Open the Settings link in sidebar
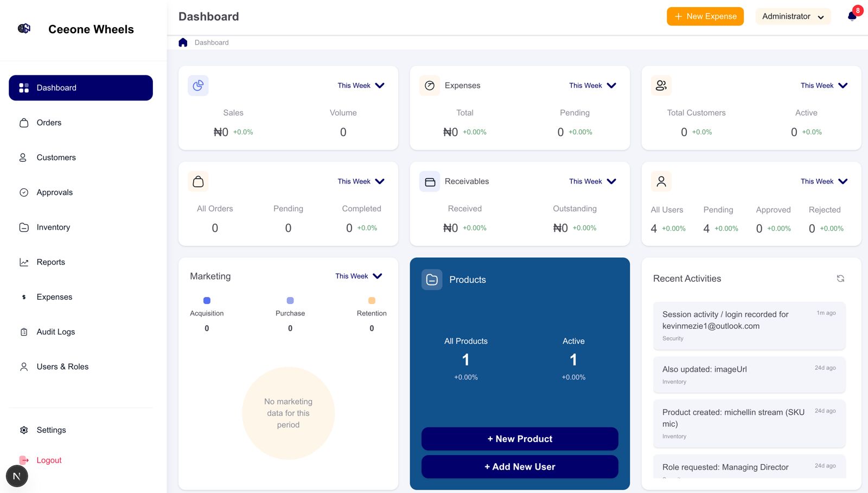Image resolution: width=868 pixels, height=493 pixels. (x=51, y=430)
